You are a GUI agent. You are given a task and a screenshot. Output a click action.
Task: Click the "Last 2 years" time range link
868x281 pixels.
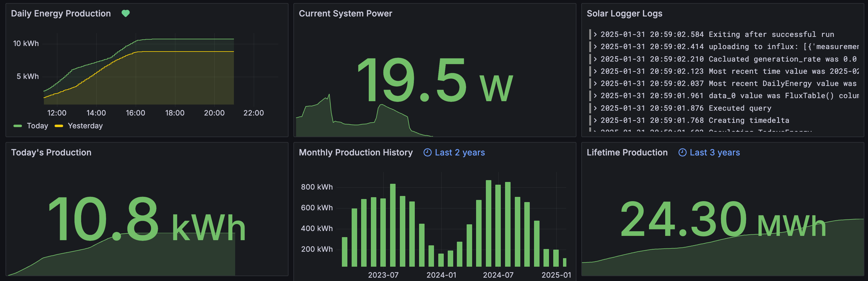pyautogui.click(x=460, y=152)
